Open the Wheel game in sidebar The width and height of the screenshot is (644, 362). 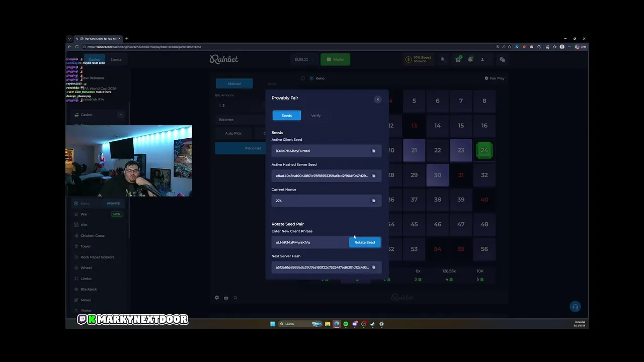[86, 268]
